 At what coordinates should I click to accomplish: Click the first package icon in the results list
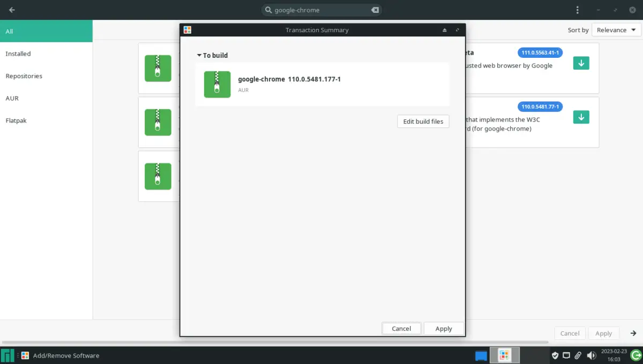pos(158,68)
